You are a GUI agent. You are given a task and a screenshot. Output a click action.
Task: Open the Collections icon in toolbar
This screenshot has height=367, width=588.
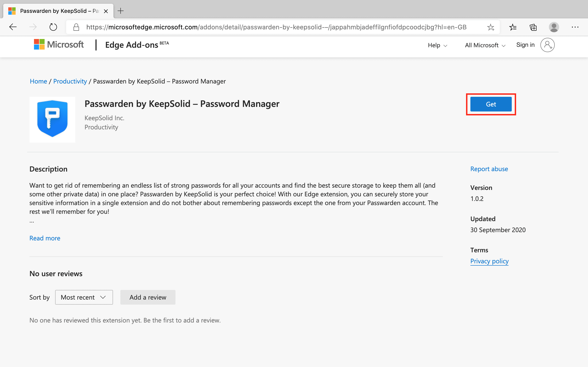click(533, 27)
